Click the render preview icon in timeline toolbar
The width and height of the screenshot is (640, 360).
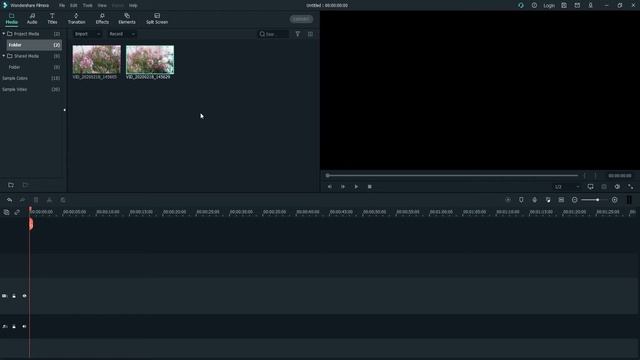(508, 200)
